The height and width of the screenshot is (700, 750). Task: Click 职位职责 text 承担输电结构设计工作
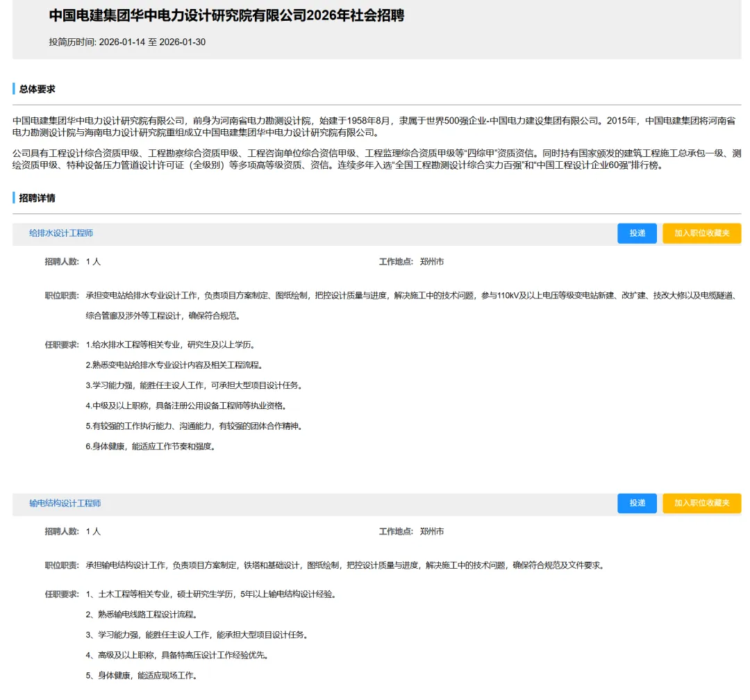click(x=346, y=565)
